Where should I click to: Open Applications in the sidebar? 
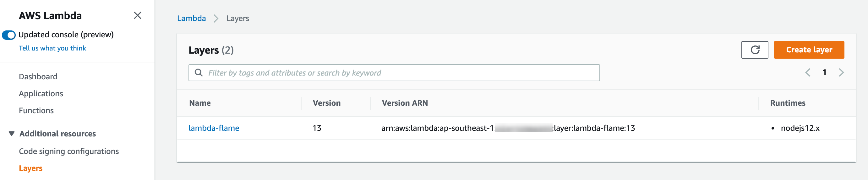point(41,93)
